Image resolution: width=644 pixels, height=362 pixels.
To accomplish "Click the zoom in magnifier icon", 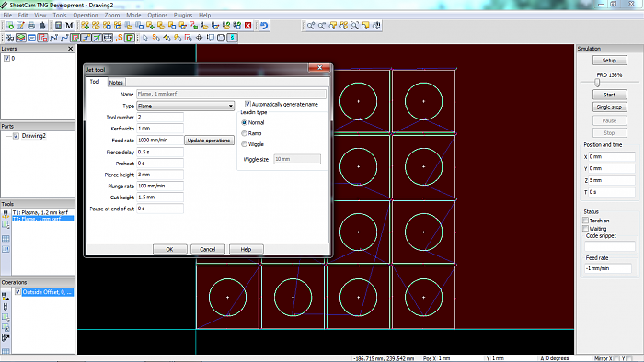I will click(311, 26).
